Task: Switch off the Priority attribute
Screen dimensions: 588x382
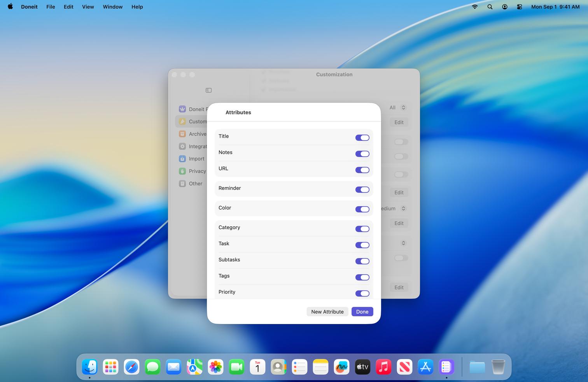Action: [362, 293]
